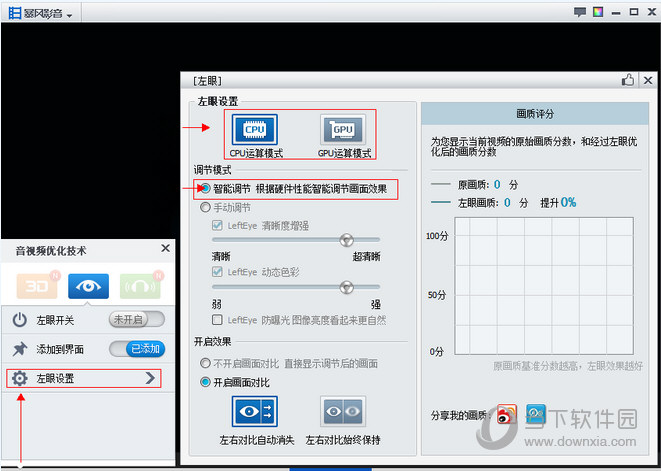Viewport: 661px width, 471px height.
Task: Select CPU运算模式 processing mode icon
Action: pos(254,129)
